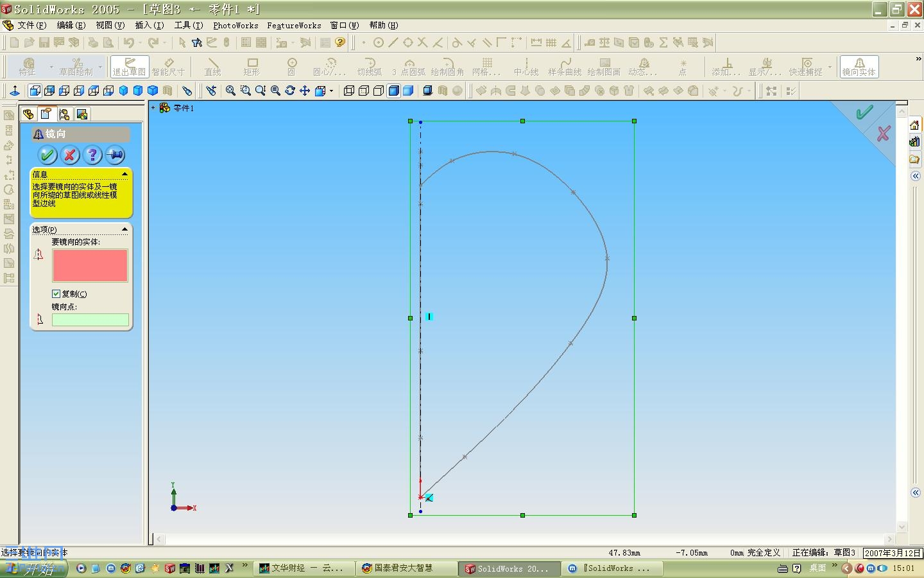Select the 切线弧 (Tangent Arc) tool
924x578 pixels.
click(370, 67)
